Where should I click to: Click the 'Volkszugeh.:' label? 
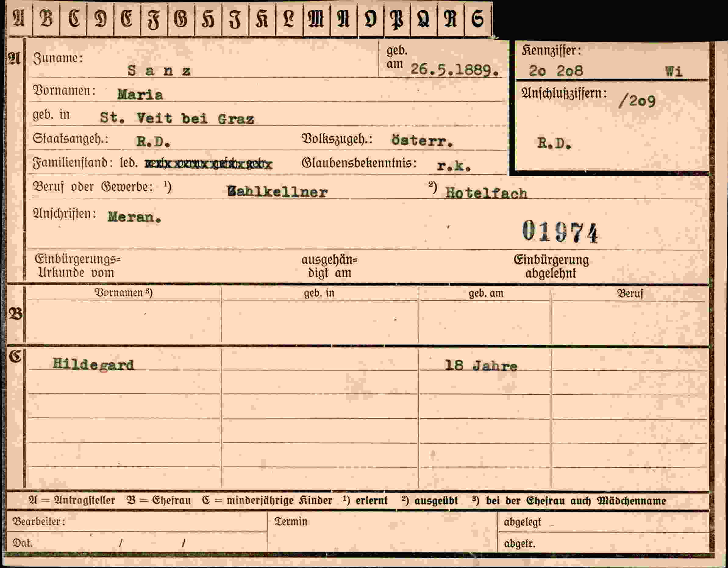(337, 139)
